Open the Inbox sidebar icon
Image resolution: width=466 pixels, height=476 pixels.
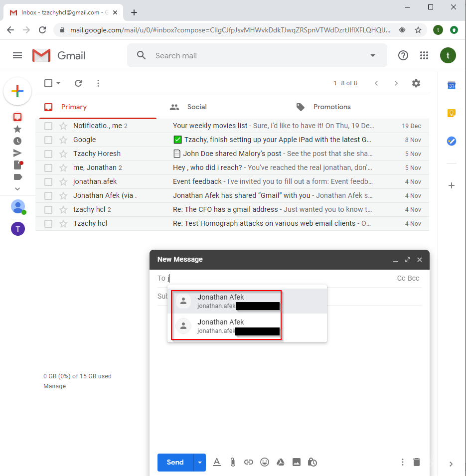tap(17, 117)
